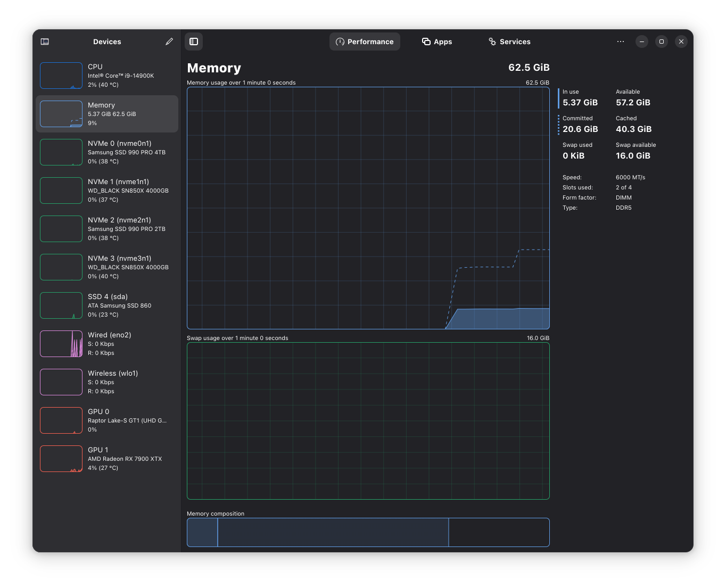Click the 6000 MT/s speed value

tap(630, 177)
